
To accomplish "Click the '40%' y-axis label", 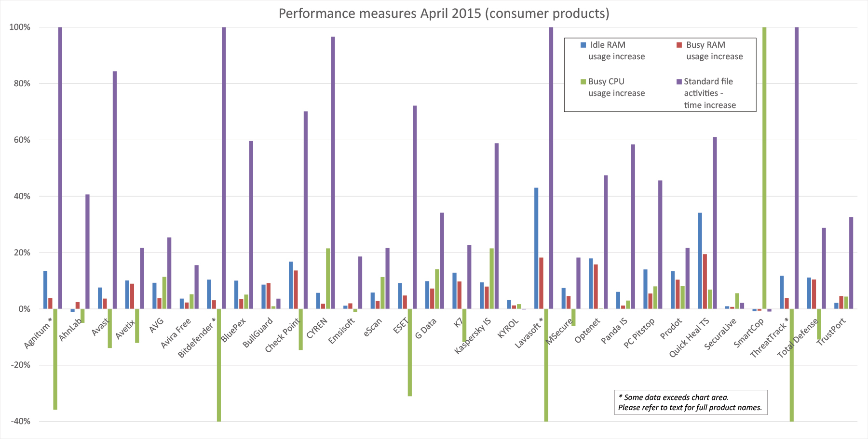I will (22, 197).
